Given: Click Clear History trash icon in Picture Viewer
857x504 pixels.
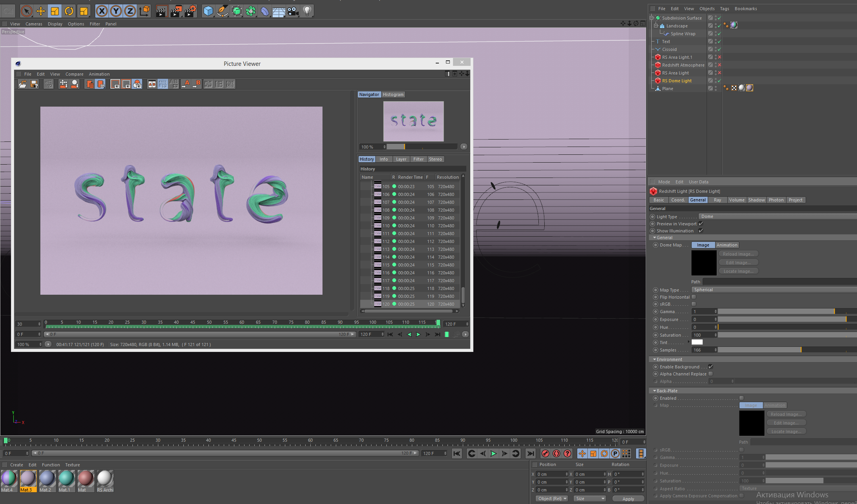Looking at the screenshot, I should point(89,84).
